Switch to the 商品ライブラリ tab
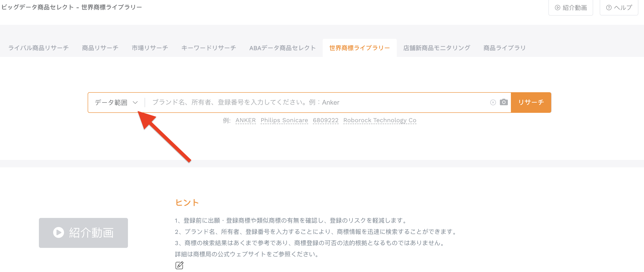Screen dimensions: 644x272 click(x=504, y=48)
